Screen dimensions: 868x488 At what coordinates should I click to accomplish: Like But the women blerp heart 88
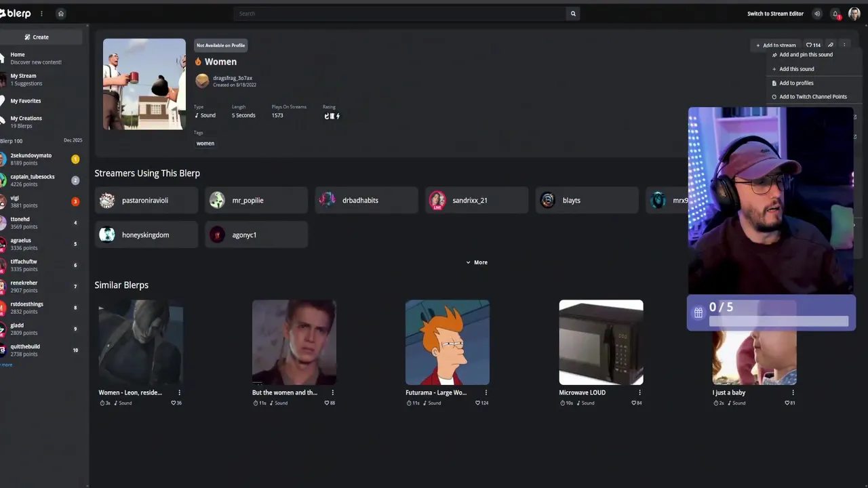coord(330,403)
